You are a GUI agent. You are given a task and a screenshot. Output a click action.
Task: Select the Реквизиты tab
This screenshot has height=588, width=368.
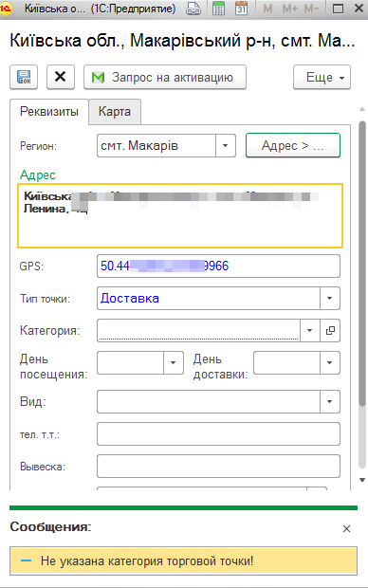point(49,111)
